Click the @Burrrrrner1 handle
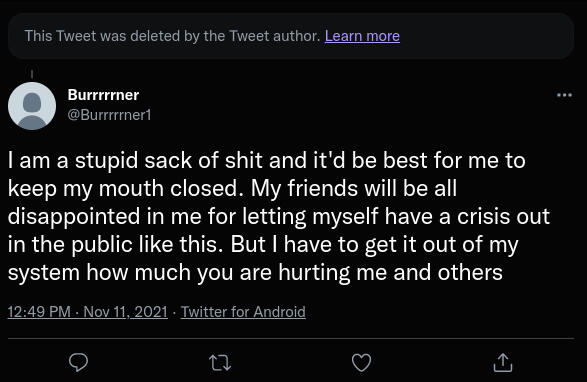 click(109, 115)
